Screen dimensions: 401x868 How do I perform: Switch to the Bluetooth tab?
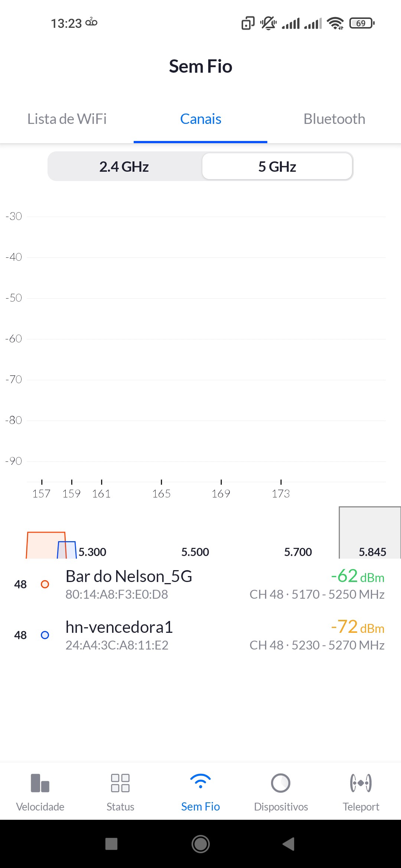point(334,119)
